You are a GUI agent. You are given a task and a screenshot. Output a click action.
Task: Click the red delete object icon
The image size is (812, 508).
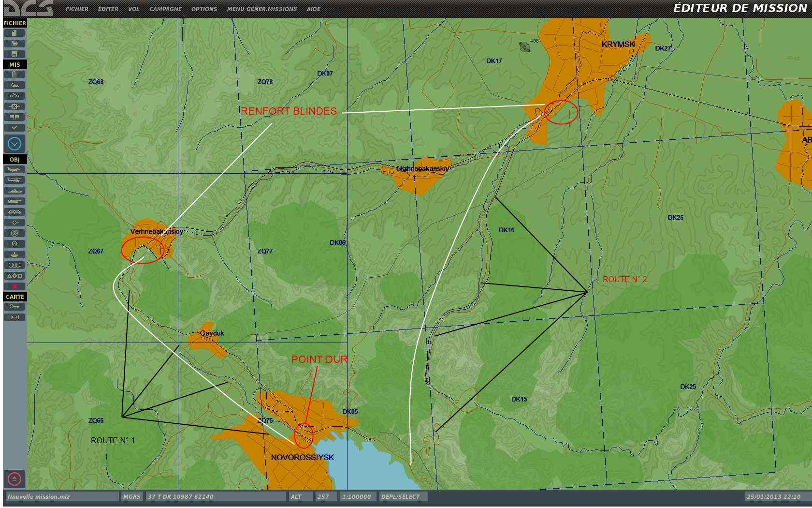(14, 286)
